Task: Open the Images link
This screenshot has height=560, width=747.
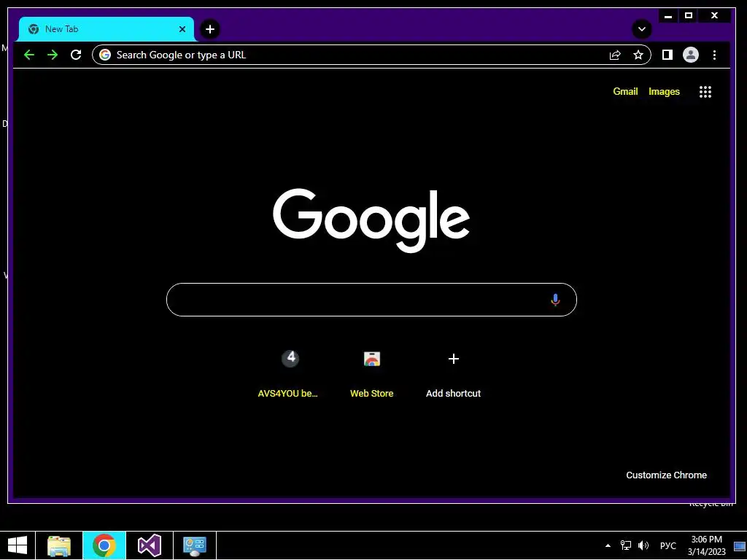Action: click(x=664, y=91)
